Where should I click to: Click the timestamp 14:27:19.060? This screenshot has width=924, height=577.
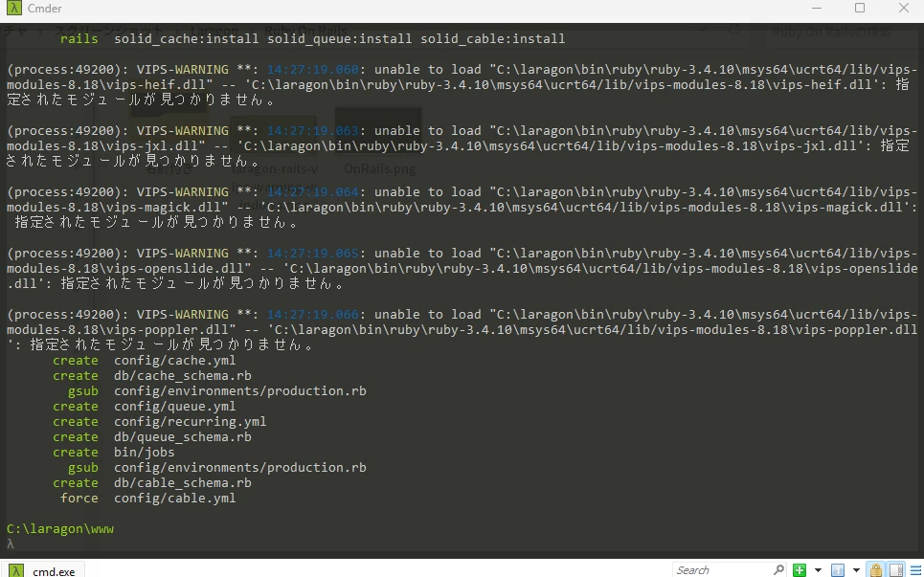312,70
